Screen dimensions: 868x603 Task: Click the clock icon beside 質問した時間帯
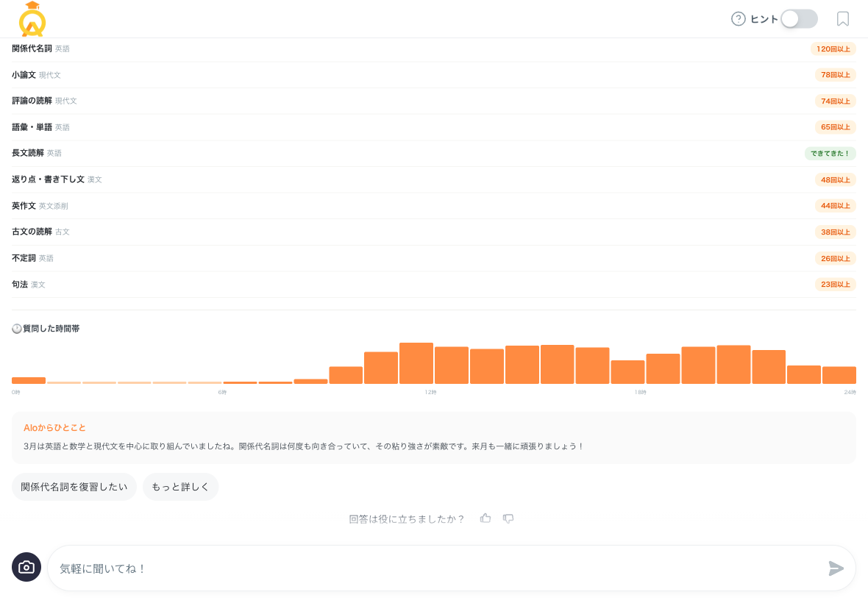tap(15, 328)
